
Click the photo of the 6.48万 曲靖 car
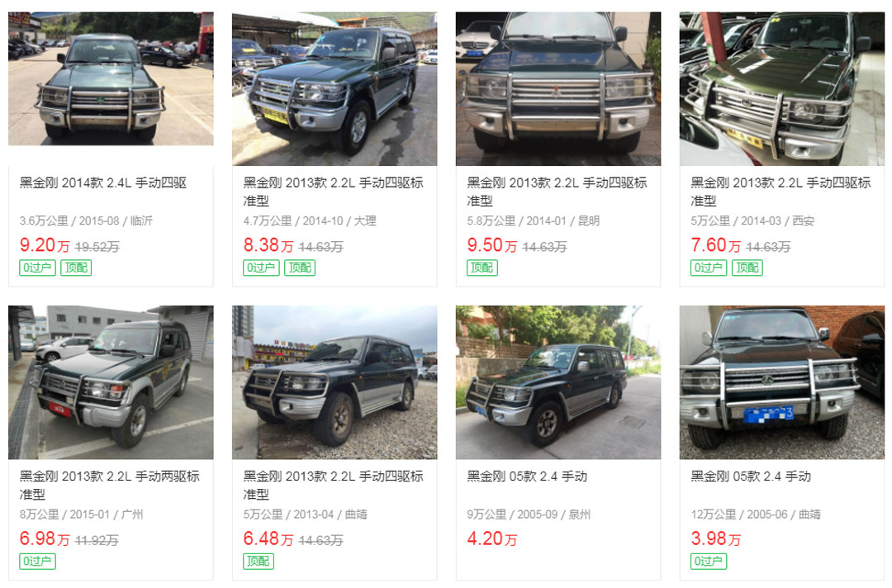[x=334, y=382]
